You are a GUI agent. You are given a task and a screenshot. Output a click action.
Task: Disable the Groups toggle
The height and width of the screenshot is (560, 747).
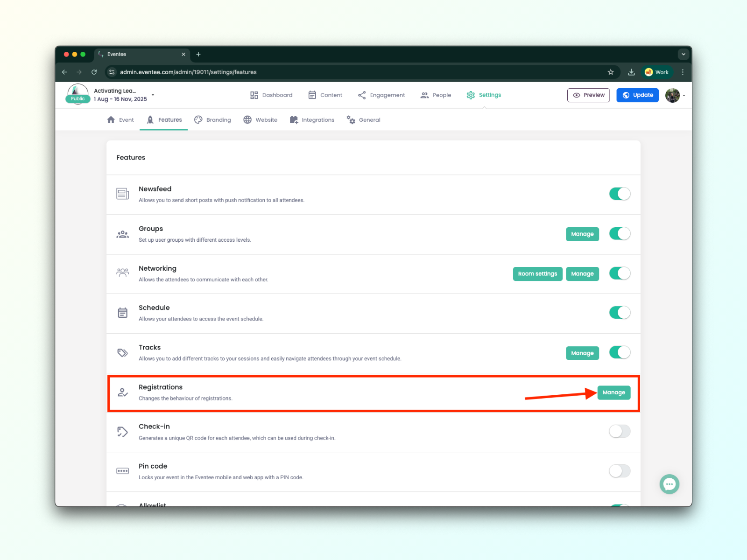(620, 233)
